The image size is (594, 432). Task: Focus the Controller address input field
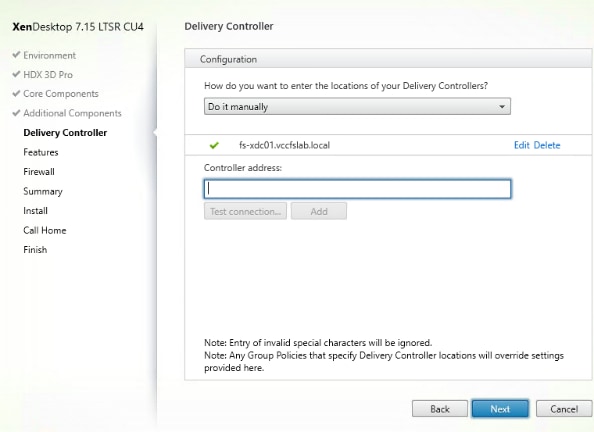coord(357,189)
